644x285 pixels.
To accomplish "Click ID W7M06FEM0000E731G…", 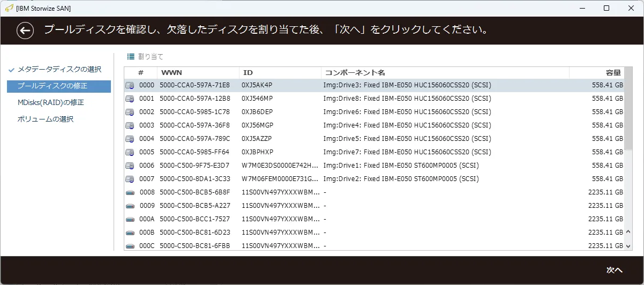I will (281, 179).
